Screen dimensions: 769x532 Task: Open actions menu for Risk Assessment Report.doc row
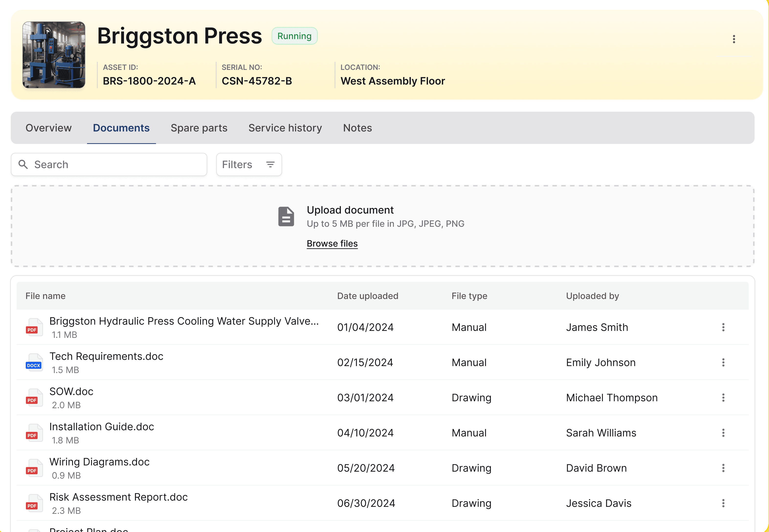tap(723, 503)
